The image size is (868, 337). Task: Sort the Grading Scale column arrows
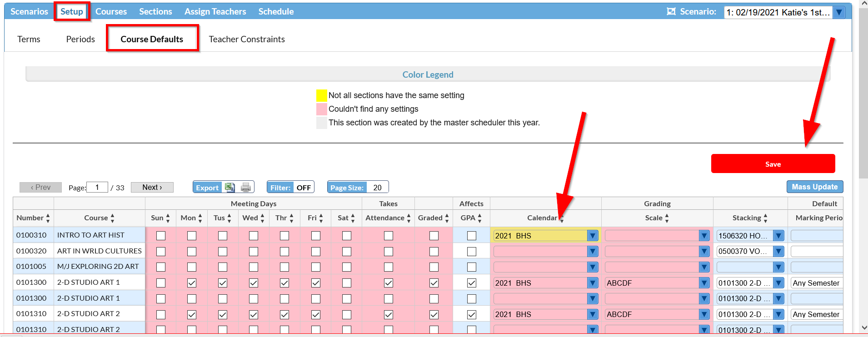point(667,218)
